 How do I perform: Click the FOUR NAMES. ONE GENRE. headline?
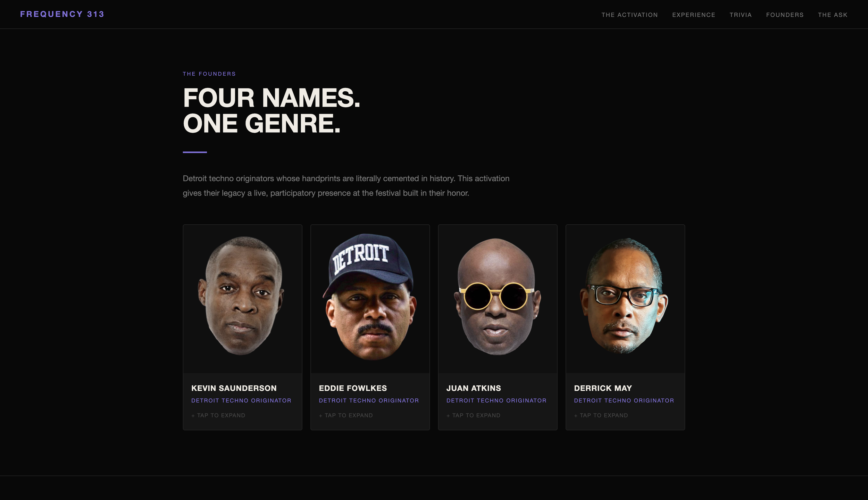click(x=272, y=110)
